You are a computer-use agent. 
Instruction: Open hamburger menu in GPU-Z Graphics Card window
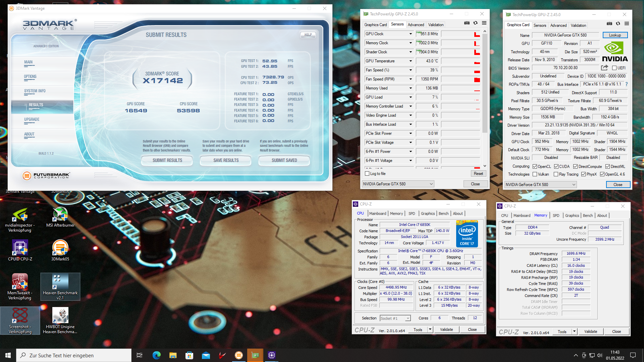(x=627, y=23)
